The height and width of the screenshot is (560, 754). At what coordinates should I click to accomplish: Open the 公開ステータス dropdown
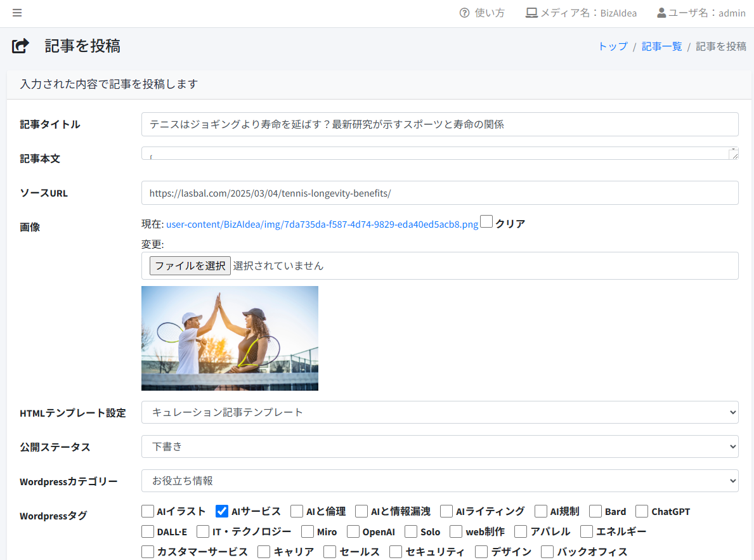click(439, 446)
